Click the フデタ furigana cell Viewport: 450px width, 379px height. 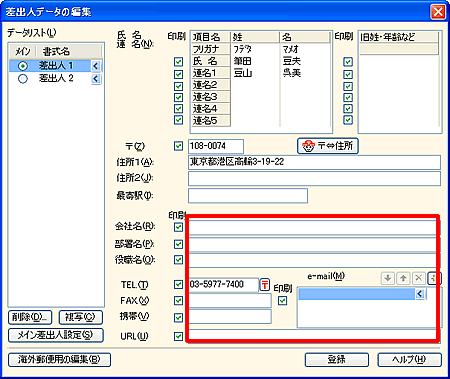(x=255, y=49)
